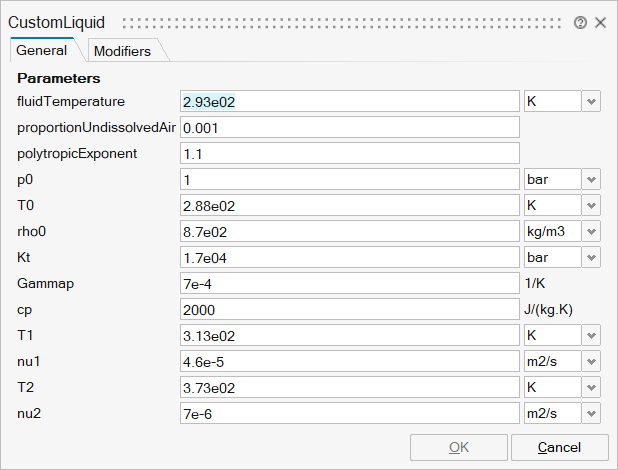
Task: Open the T0 unit dropdown arrow
Action: [x=591, y=205]
